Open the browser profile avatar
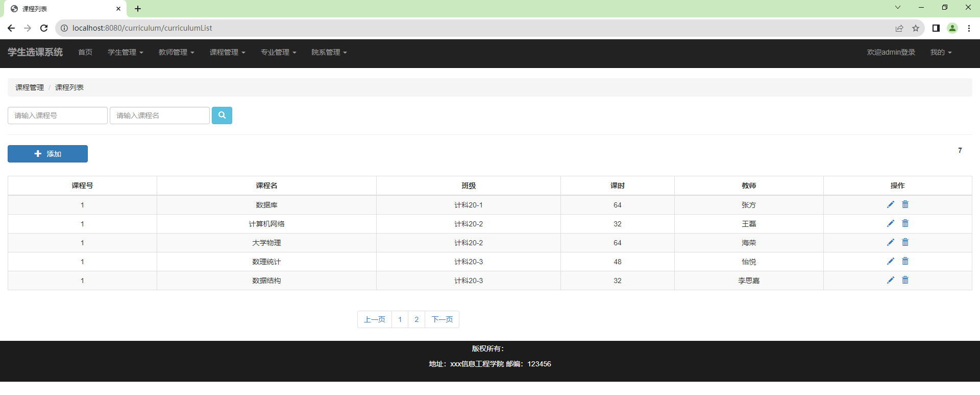 coord(952,28)
